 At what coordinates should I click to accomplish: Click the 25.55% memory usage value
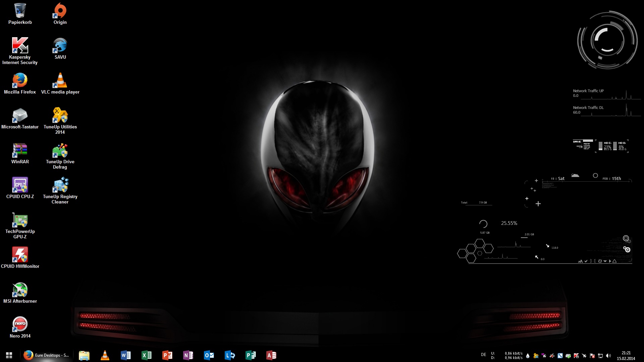tap(509, 223)
